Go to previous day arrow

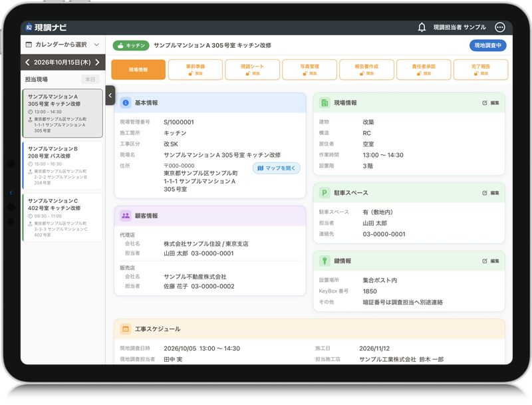27,62
